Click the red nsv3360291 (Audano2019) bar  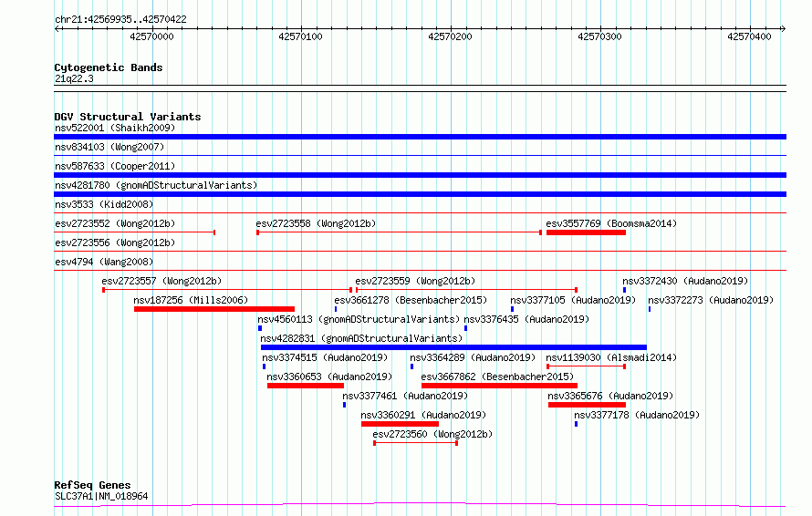[x=400, y=425]
